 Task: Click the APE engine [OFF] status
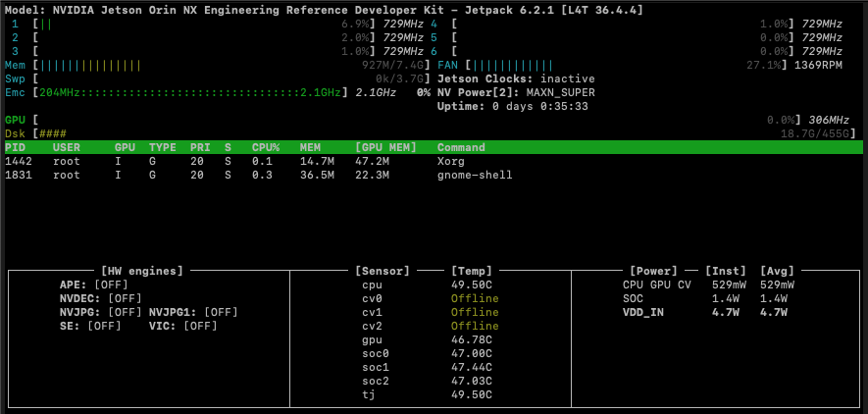(x=111, y=285)
